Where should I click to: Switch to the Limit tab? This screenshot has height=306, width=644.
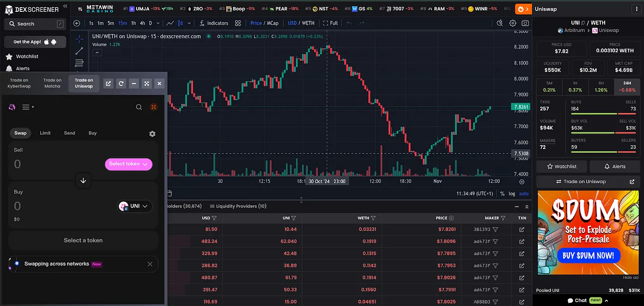tap(45, 133)
